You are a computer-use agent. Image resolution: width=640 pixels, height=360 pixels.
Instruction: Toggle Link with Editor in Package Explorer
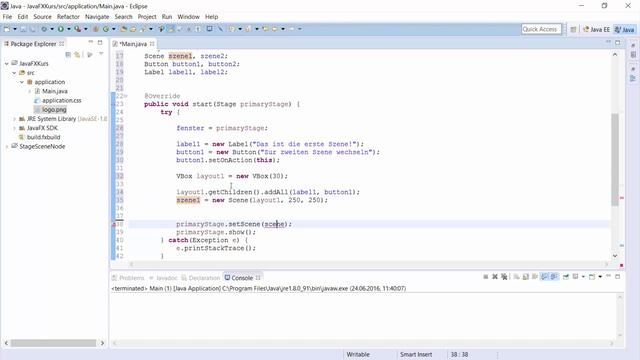[77, 54]
